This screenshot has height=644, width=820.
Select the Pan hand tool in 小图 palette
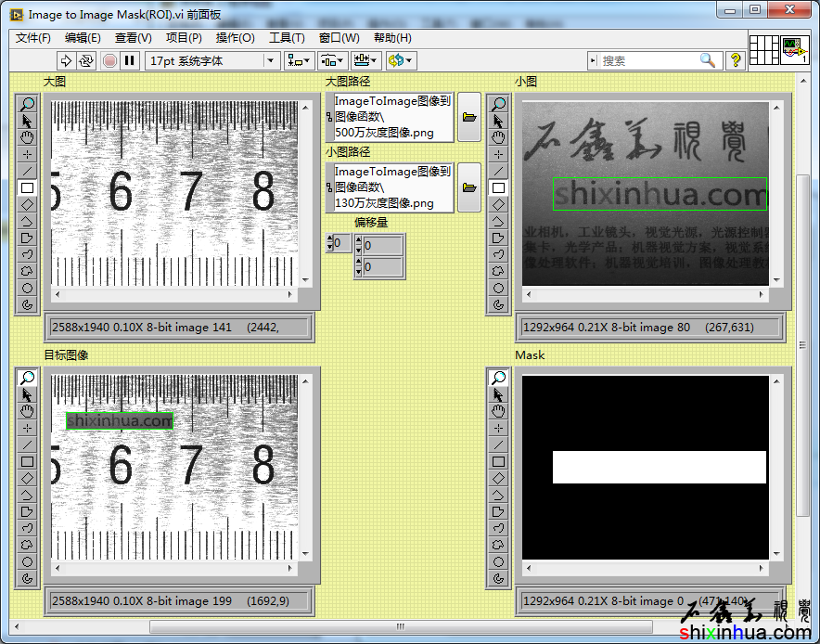499,137
